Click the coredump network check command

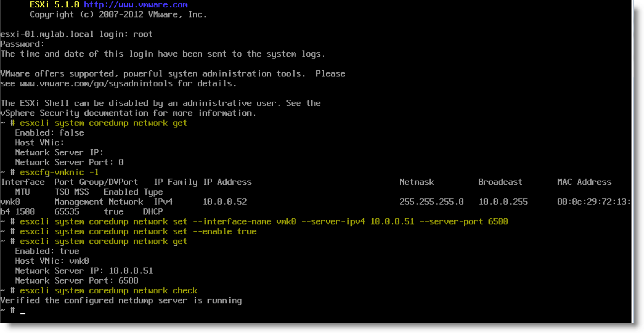tap(109, 290)
